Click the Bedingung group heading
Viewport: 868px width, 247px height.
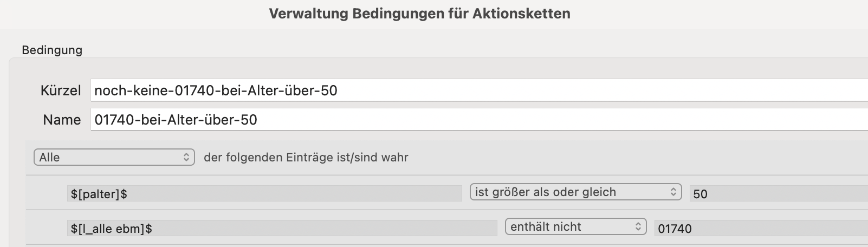pyautogui.click(x=52, y=50)
